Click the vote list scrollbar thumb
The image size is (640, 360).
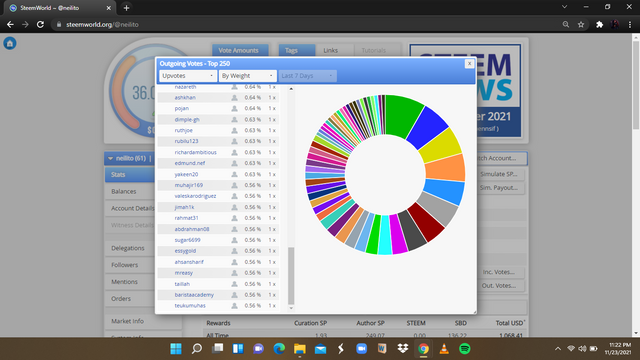click(x=291, y=276)
